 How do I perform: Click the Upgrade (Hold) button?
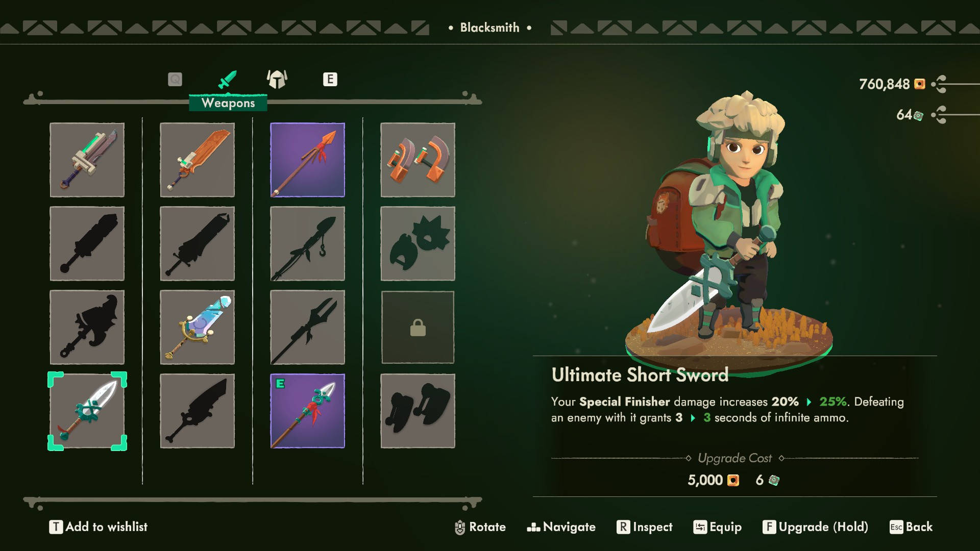click(815, 527)
